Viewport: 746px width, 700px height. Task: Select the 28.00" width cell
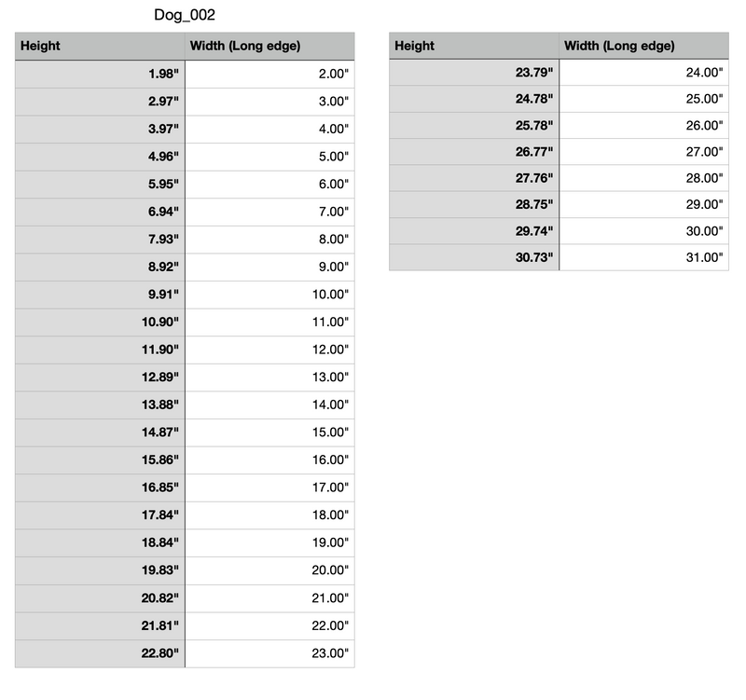643,178
